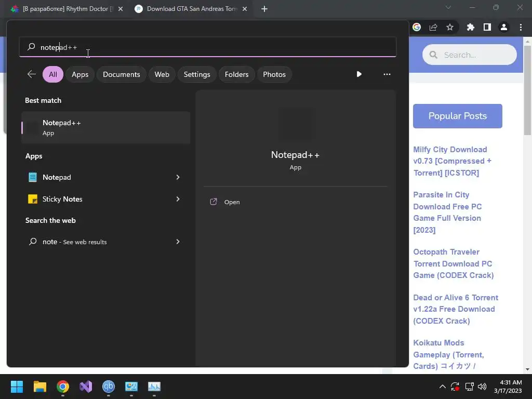Open a new Chrome tab
This screenshot has width=532, height=399.
[264, 9]
